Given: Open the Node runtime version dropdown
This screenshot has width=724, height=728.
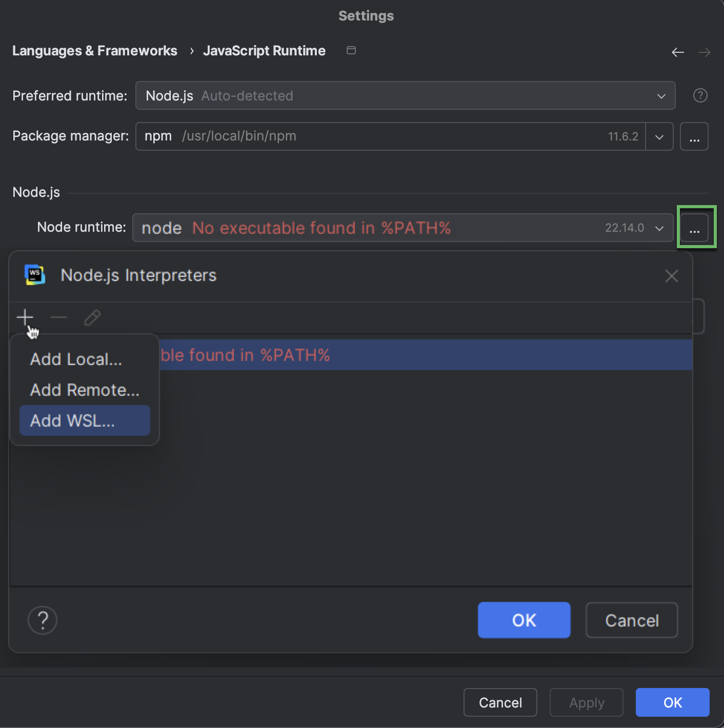Looking at the screenshot, I should (659, 228).
